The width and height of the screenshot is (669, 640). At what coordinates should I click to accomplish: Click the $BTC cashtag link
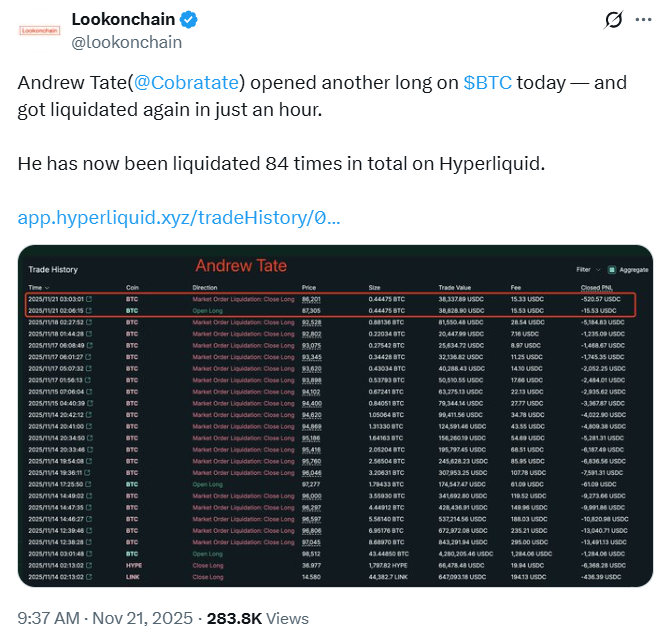tap(488, 82)
